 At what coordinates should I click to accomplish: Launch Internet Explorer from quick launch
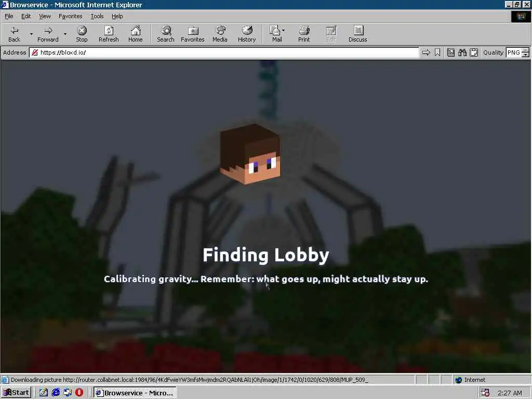click(x=56, y=393)
